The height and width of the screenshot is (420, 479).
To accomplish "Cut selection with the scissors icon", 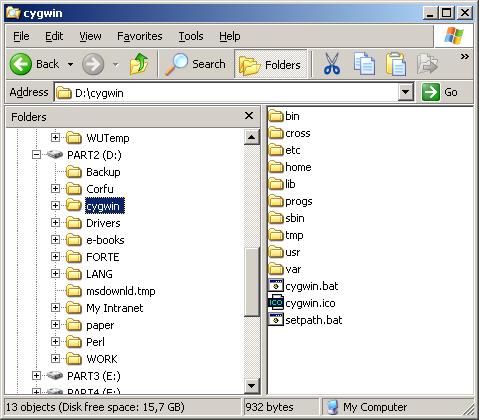I will coord(331,64).
